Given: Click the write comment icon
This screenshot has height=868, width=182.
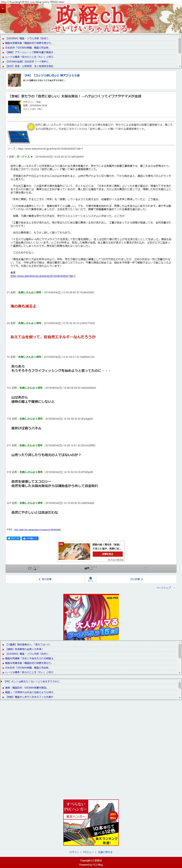Looking at the screenshot, I should click(x=34, y=568).
